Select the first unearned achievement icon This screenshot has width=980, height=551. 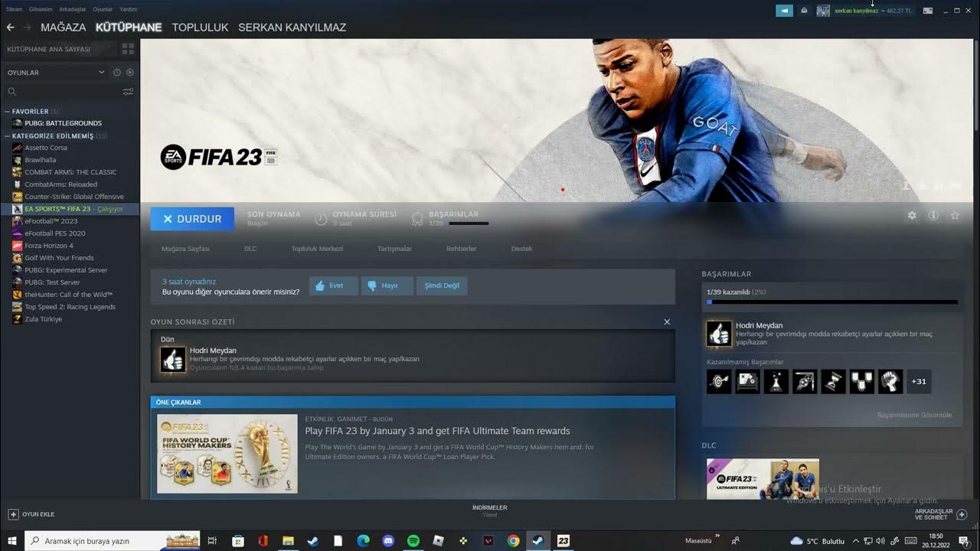click(x=719, y=381)
